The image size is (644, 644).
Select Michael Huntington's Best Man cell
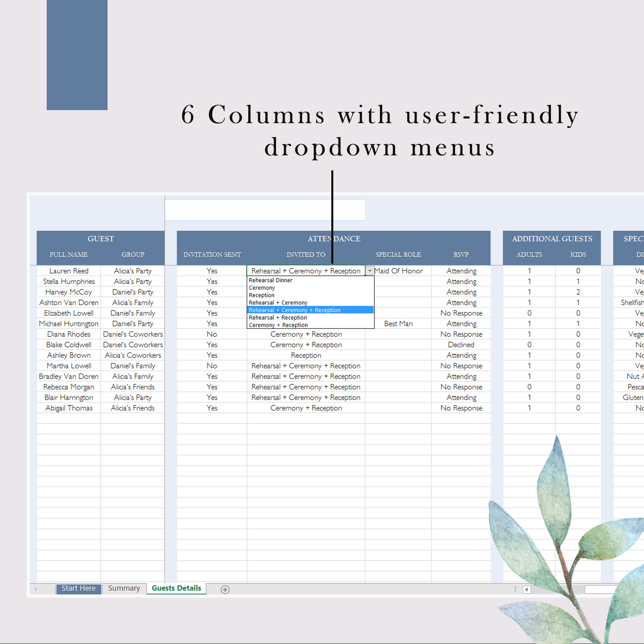click(398, 323)
